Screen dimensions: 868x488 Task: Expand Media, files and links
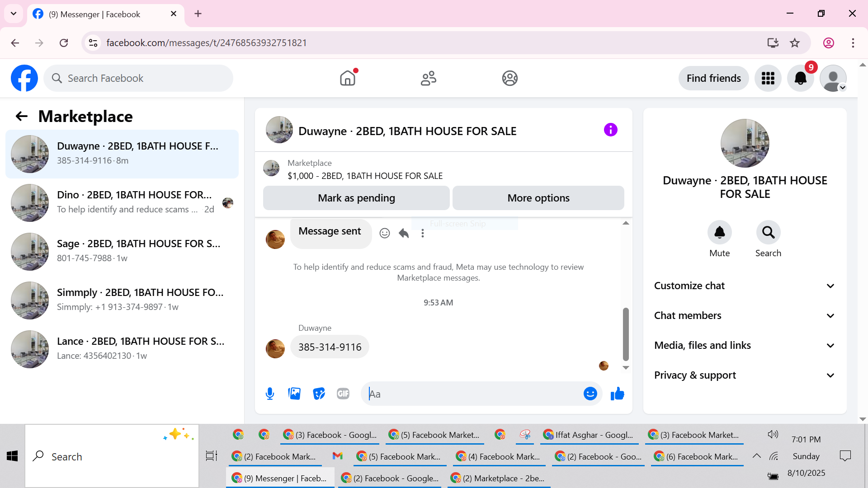745,345
